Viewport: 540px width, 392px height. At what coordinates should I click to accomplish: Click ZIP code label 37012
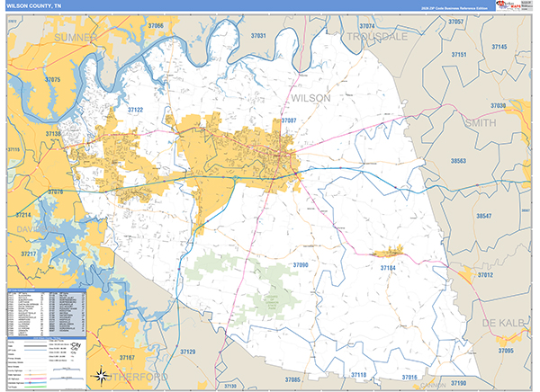click(x=485, y=275)
